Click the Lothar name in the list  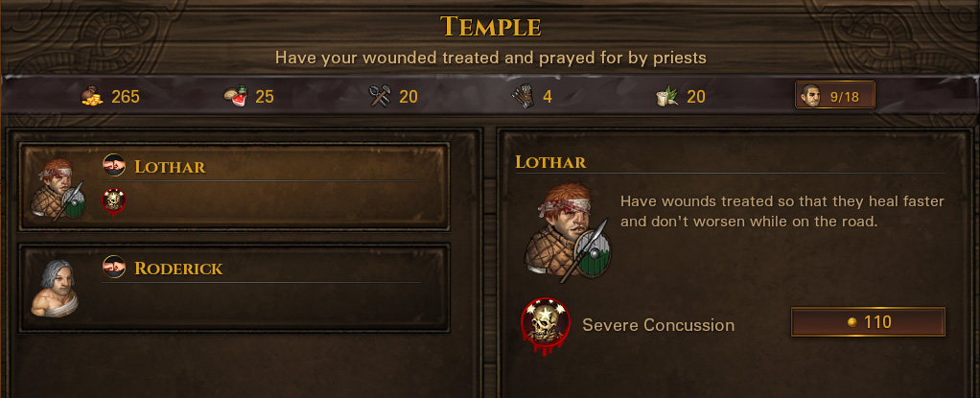(170, 167)
